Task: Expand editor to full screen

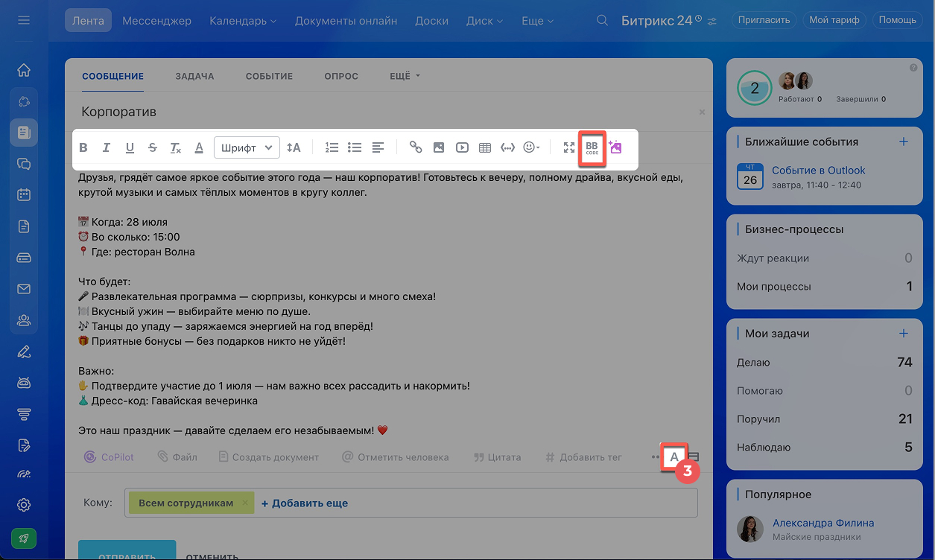Action: tap(569, 147)
